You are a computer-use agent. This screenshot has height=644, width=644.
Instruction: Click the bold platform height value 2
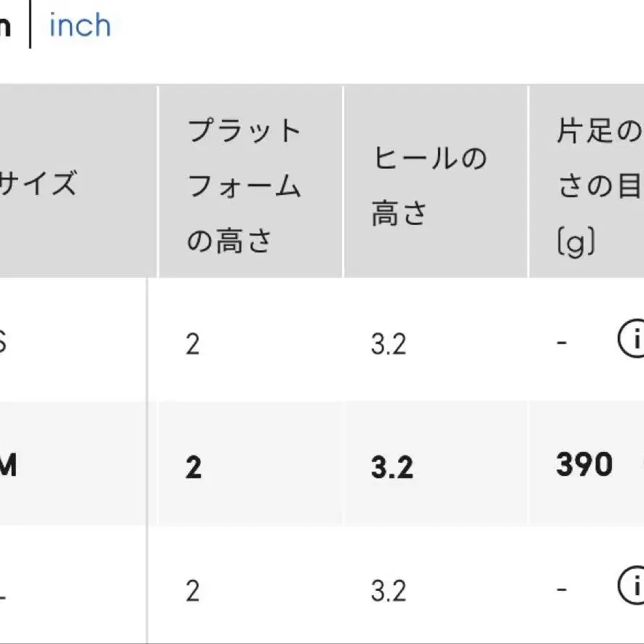click(x=193, y=468)
